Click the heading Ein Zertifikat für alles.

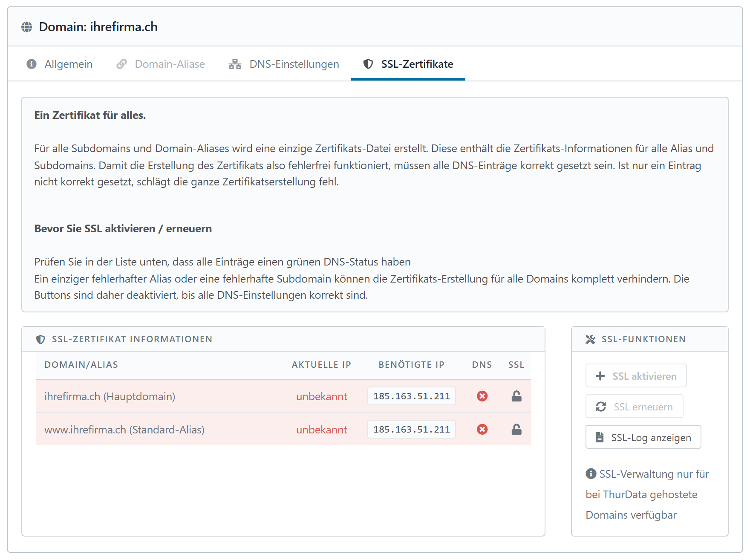90,115
